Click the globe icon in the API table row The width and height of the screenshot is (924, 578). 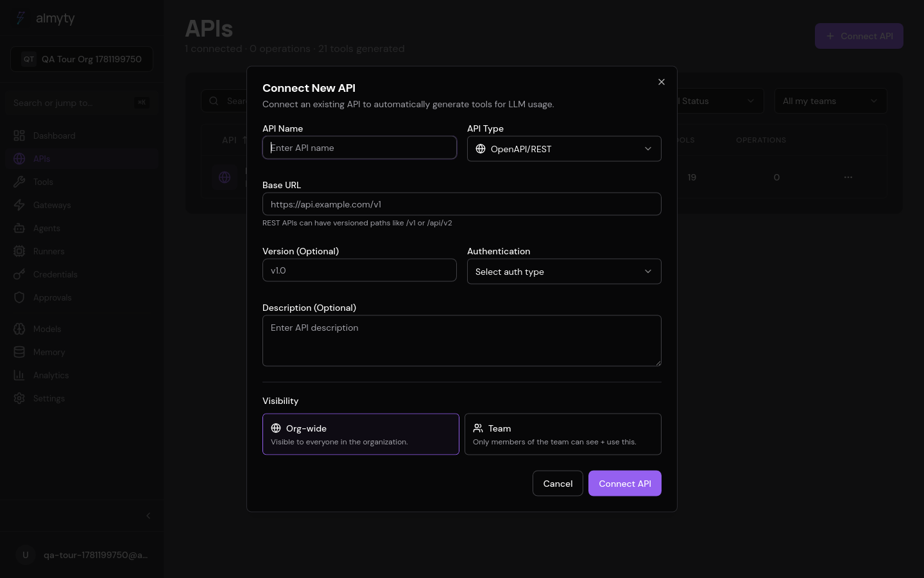pyautogui.click(x=225, y=177)
